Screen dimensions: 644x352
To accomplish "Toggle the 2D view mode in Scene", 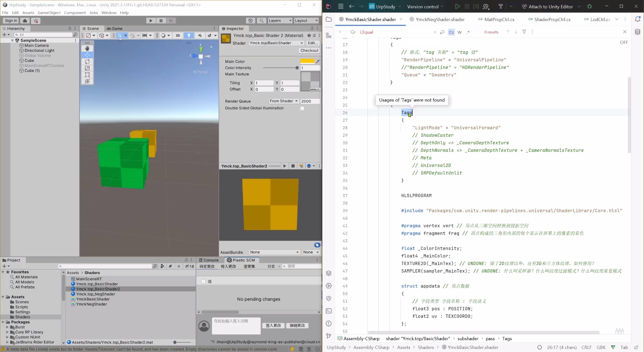I will [x=178, y=36].
